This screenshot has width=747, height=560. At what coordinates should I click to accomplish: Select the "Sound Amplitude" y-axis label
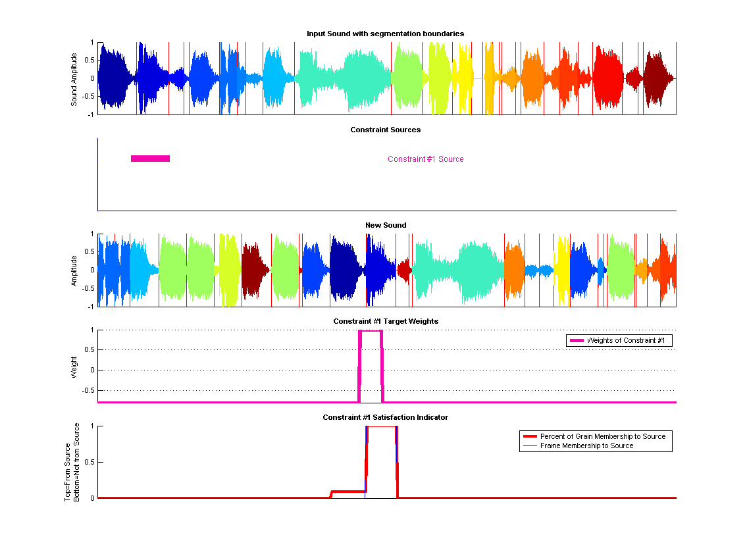(74, 79)
